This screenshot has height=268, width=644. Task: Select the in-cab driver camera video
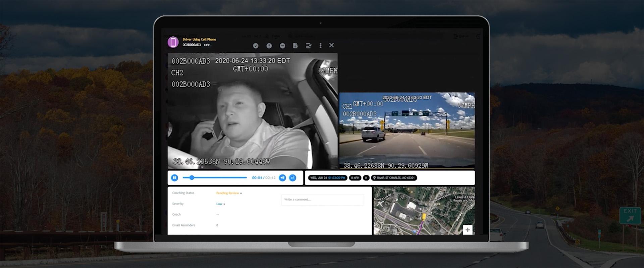click(252, 111)
